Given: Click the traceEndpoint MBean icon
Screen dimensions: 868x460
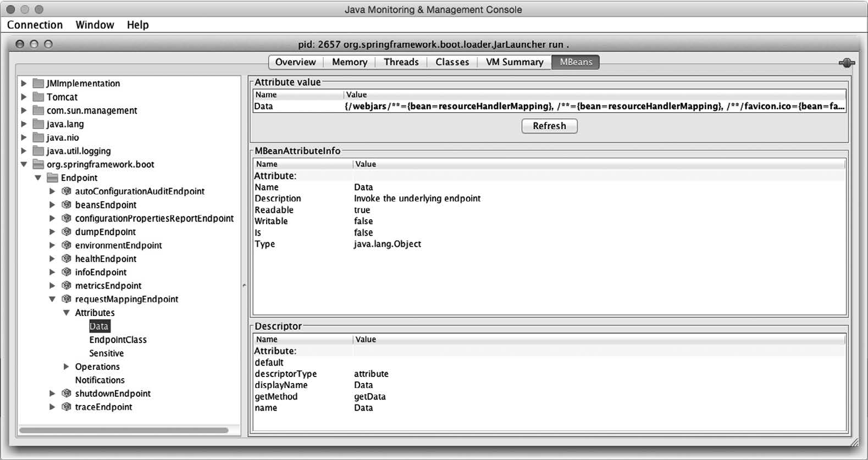Looking at the screenshot, I should 66,407.
